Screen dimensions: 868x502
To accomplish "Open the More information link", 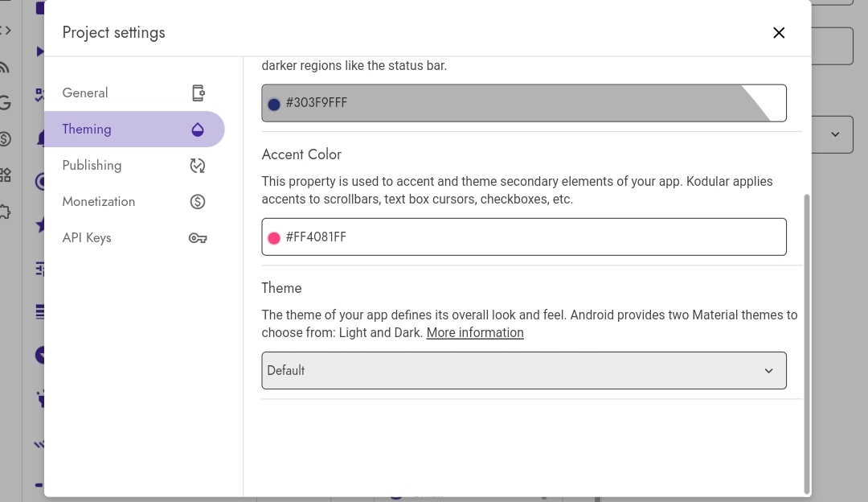I will 475,333.
